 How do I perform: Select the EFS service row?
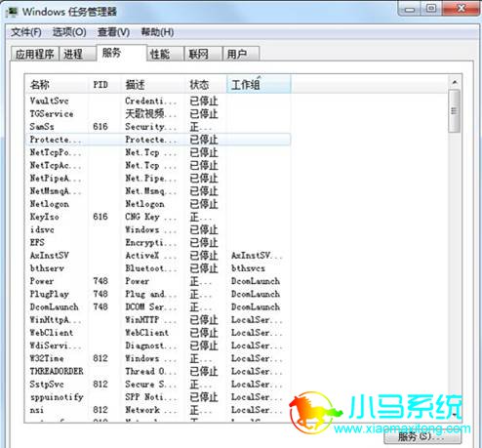coord(158,243)
